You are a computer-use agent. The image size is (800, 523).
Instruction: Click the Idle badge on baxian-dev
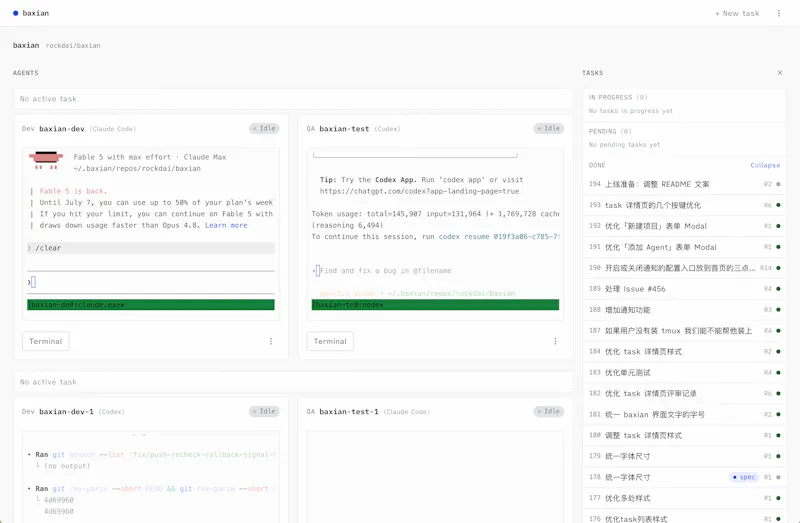264,129
